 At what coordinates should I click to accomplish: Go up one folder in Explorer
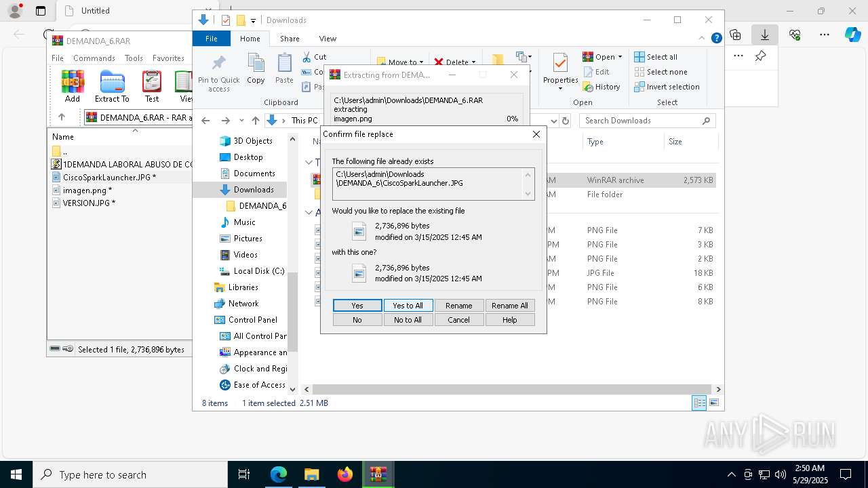click(x=255, y=121)
